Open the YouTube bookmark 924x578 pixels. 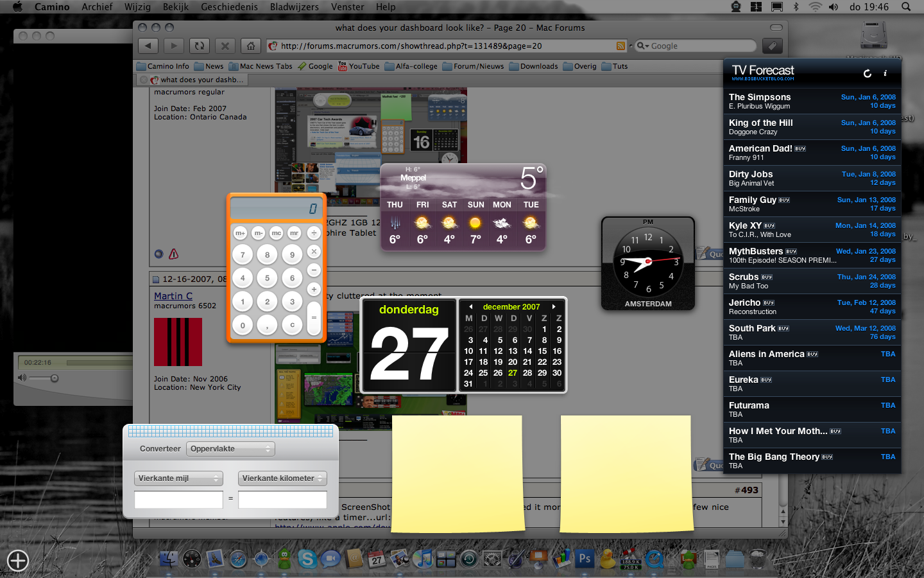click(x=359, y=66)
